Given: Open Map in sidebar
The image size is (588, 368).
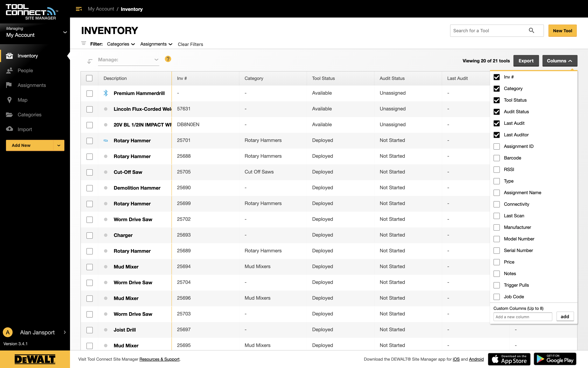Looking at the screenshot, I should pyautogui.click(x=22, y=100).
